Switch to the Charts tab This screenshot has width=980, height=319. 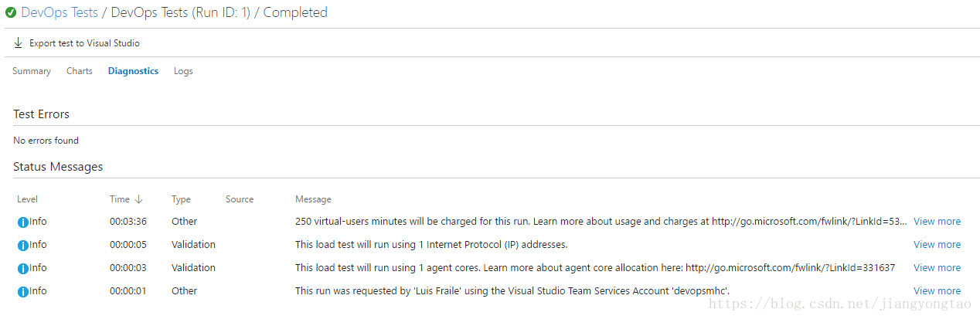tap(79, 71)
